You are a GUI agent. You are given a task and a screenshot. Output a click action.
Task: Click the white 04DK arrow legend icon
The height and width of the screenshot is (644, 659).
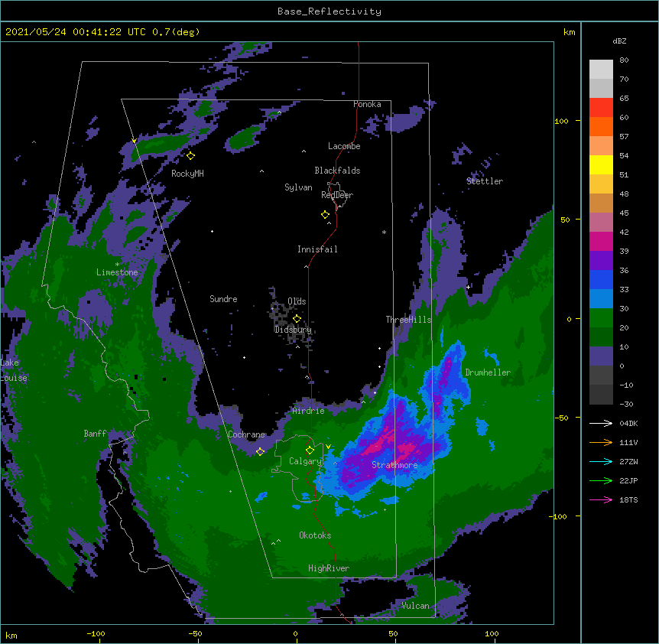tap(601, 423)
